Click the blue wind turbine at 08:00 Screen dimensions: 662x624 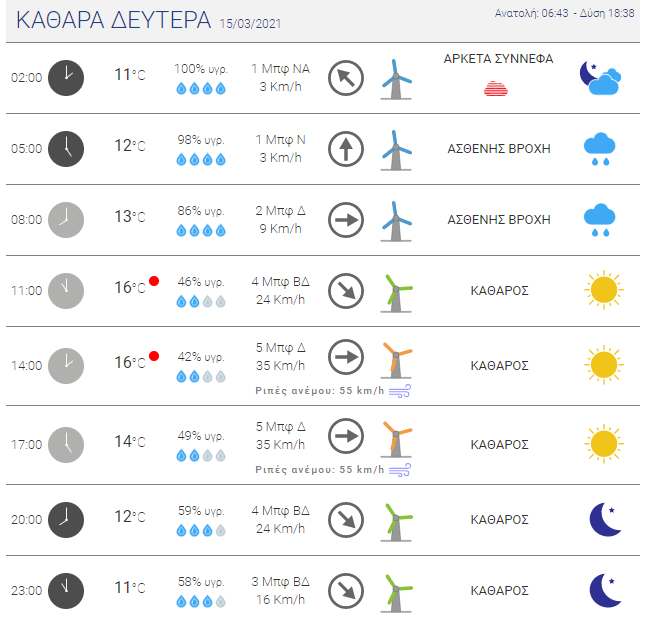396,221
